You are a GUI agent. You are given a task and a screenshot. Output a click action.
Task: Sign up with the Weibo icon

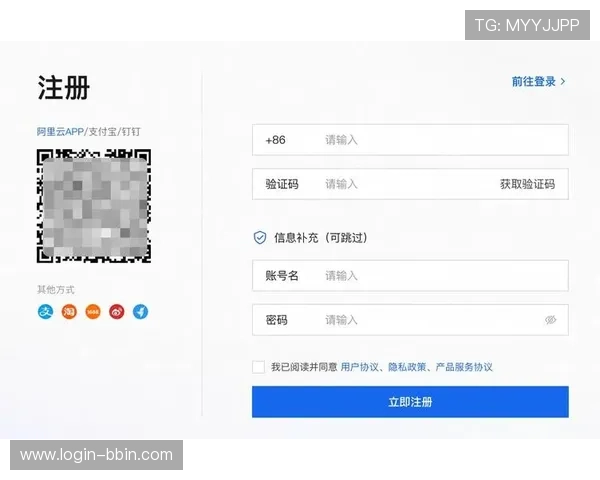pyautogui.click(x=117, y=312)
